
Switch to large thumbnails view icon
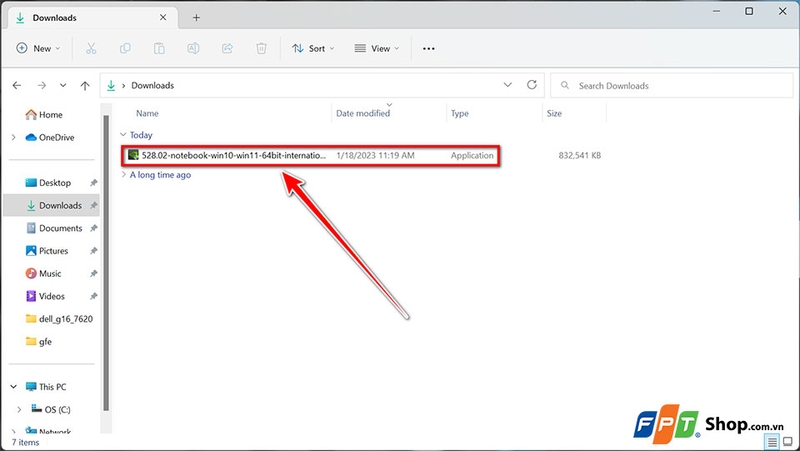(x=788, y=442)
